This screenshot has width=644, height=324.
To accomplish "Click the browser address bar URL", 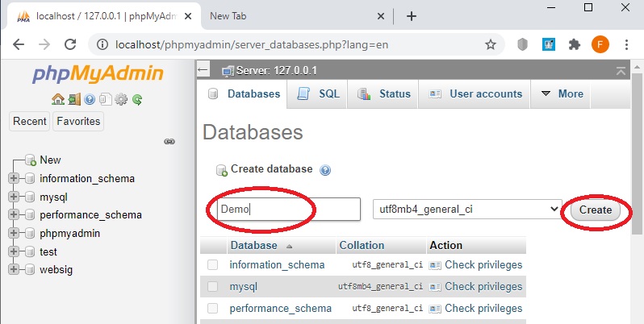I will tap(251, 44).
